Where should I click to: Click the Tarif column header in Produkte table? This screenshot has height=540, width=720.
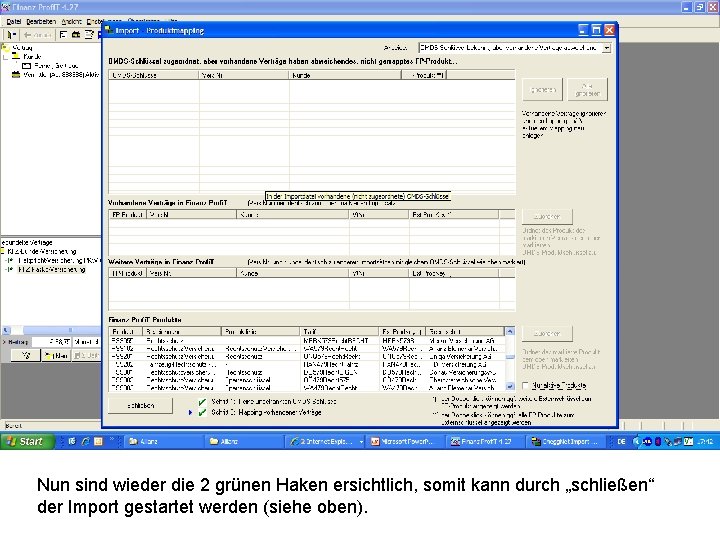point(339,331)
